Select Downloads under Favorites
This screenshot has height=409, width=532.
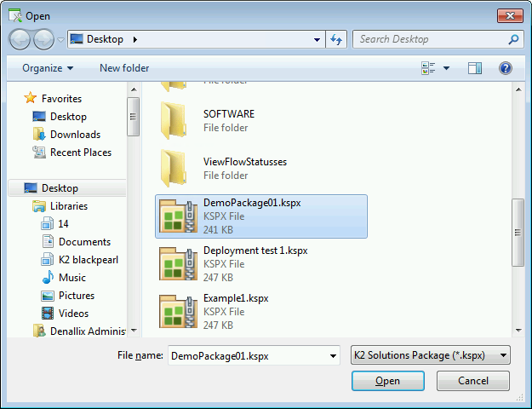point(75,135)
